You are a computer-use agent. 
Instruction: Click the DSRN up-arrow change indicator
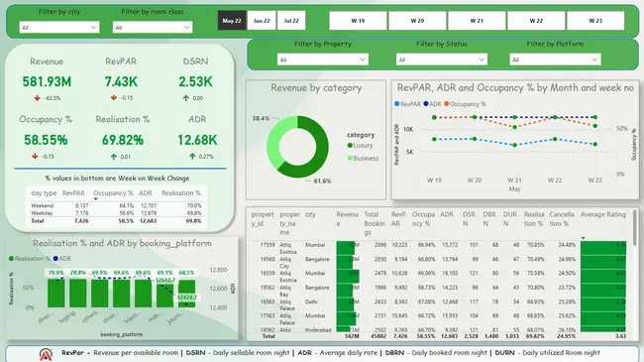point(185,98)
